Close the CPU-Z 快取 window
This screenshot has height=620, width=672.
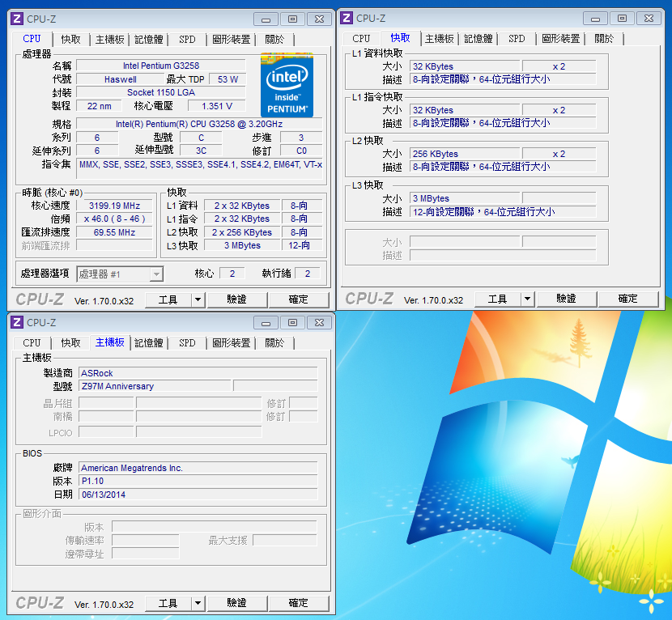click(x=649, y=19)
